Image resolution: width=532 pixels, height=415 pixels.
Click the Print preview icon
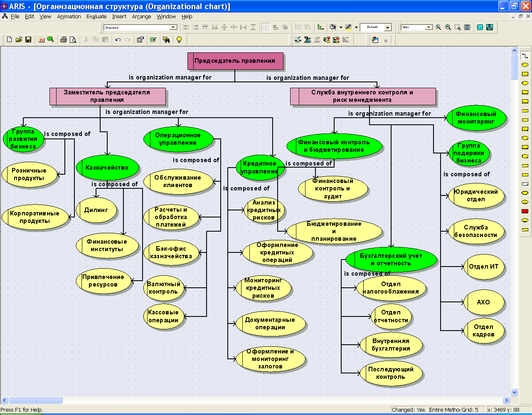tap(73, 40)
